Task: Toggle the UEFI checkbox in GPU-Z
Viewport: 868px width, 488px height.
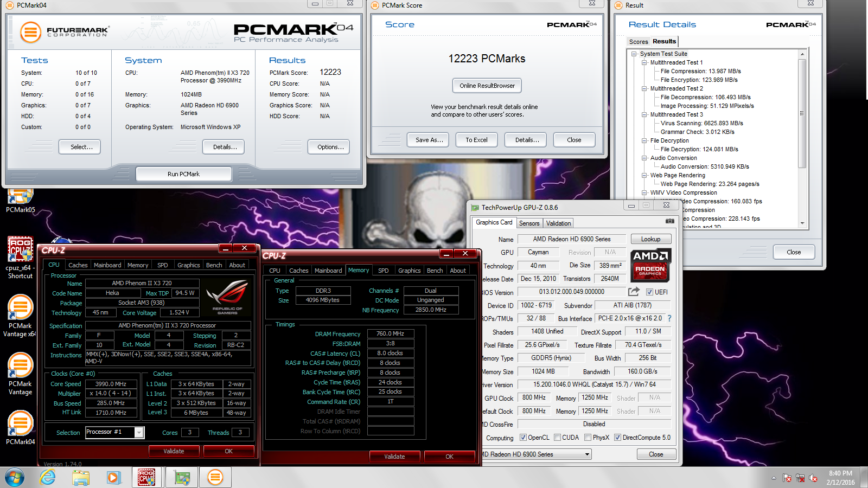Action: (x=649, y=292)
